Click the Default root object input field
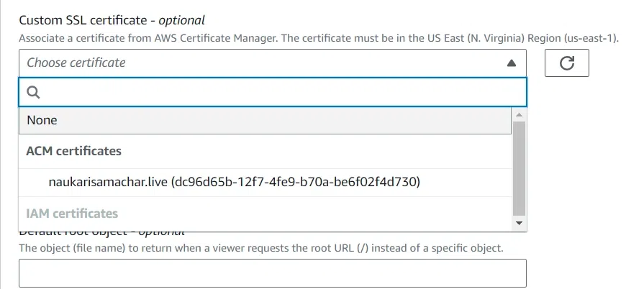The image size is (644, 289). click(x=272, y=274)
